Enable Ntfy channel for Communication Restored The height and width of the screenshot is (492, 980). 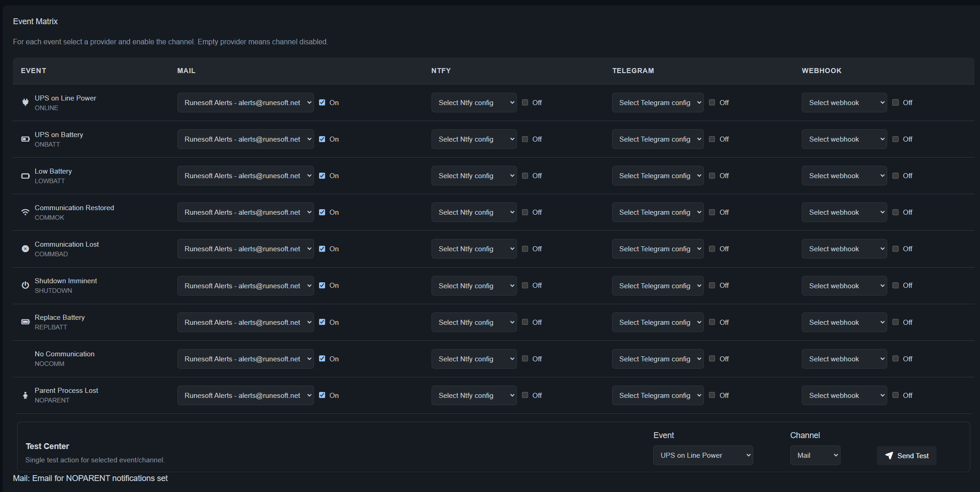[x=525, y=212]
